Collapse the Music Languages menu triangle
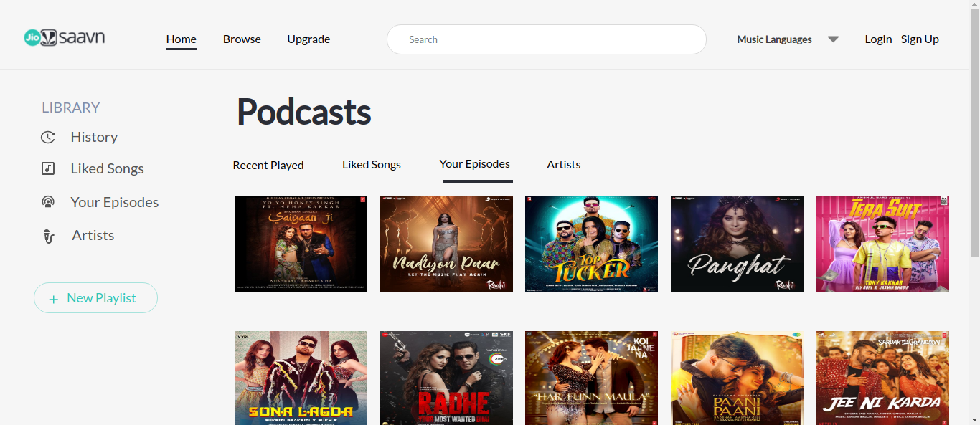The width and height of the screenshot is (980, 425). click(x=833, y=39)
